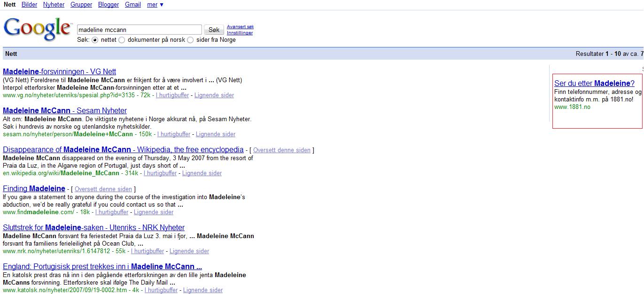Select the Nett item in top bar
Image resolution: width=644 pixels, height=294 pixels.
(9, 5)
